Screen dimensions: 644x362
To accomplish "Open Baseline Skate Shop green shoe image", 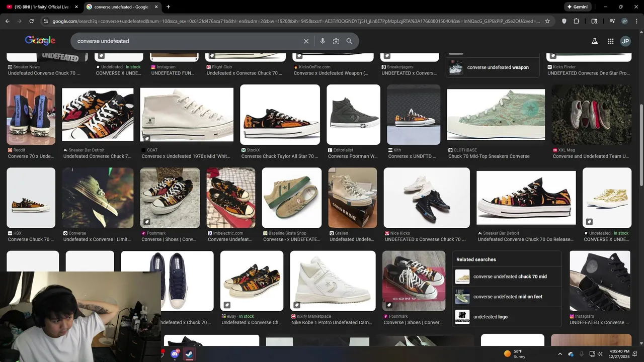I will click(292, 198).
